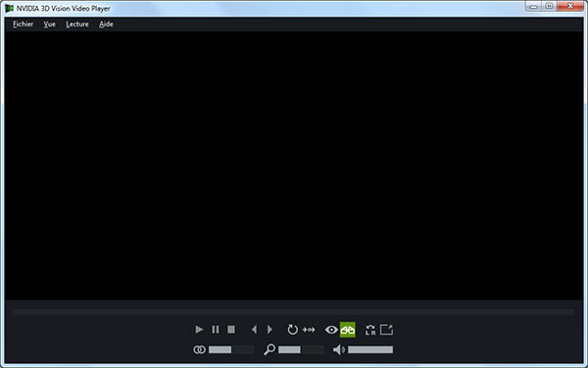Close the NVIDIA 3D Vision Video Player
The width and height of the screenshot is (588, 368).
coord(570,6)
